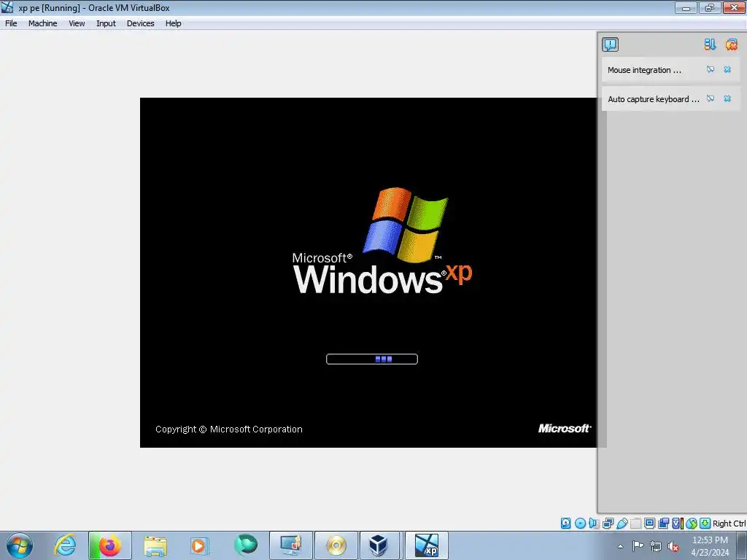Click the recording status bar icon

tap(663, 524)
